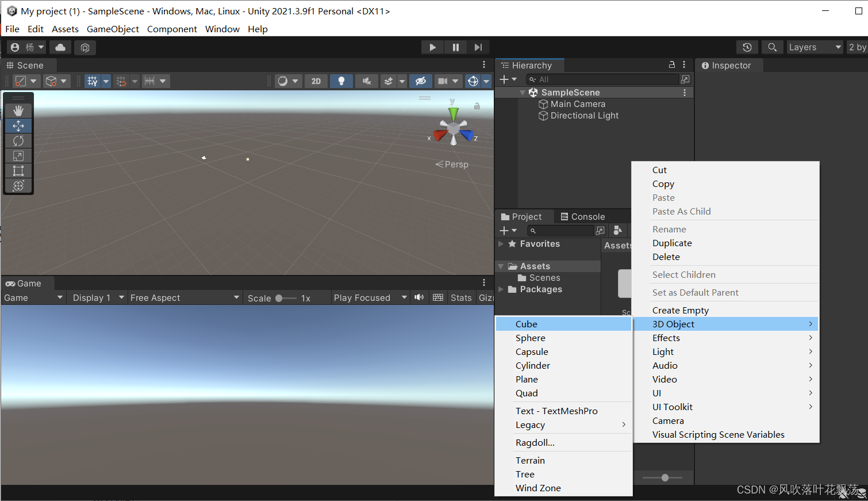Toggle the gizmo rotation lock icon

click(x=477, y=106)
